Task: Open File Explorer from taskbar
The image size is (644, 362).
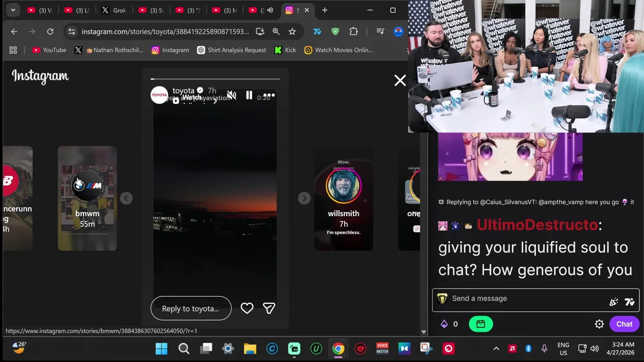Action: pyautogui.click(x=250, y=348)
